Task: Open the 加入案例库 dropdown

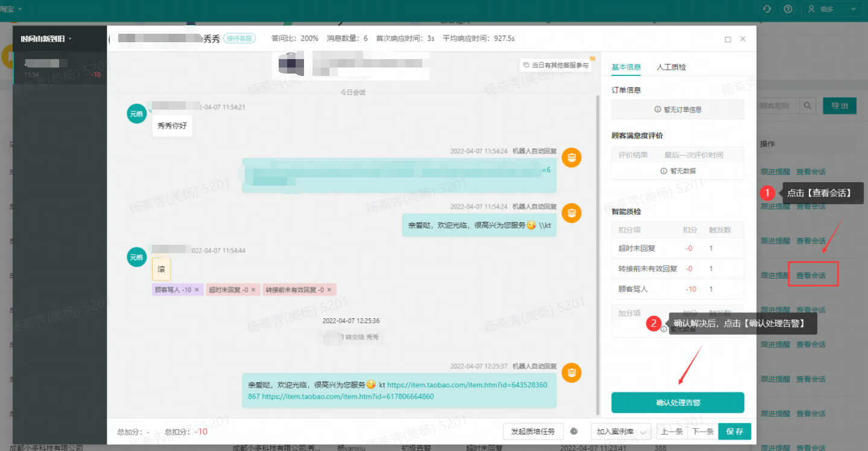Action: pyautogui.click(x=621, y=432)
